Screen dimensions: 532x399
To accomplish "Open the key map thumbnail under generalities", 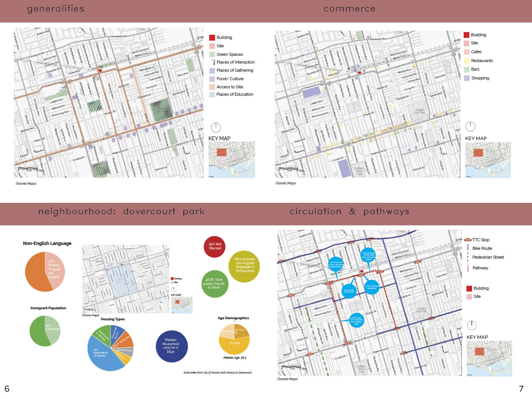I will (232, 160).
